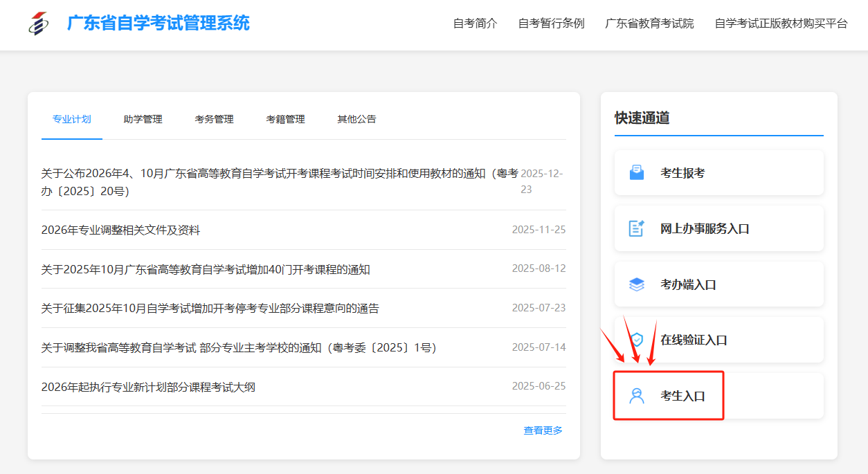Open 自考简介 in the top navigation
The height and width of the screenshot is (474, 868).
coord(475,24)
